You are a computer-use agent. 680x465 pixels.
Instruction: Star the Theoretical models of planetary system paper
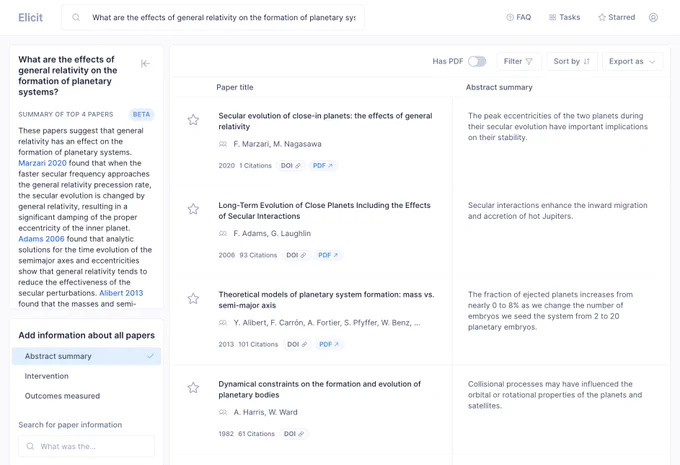[193, 298]
